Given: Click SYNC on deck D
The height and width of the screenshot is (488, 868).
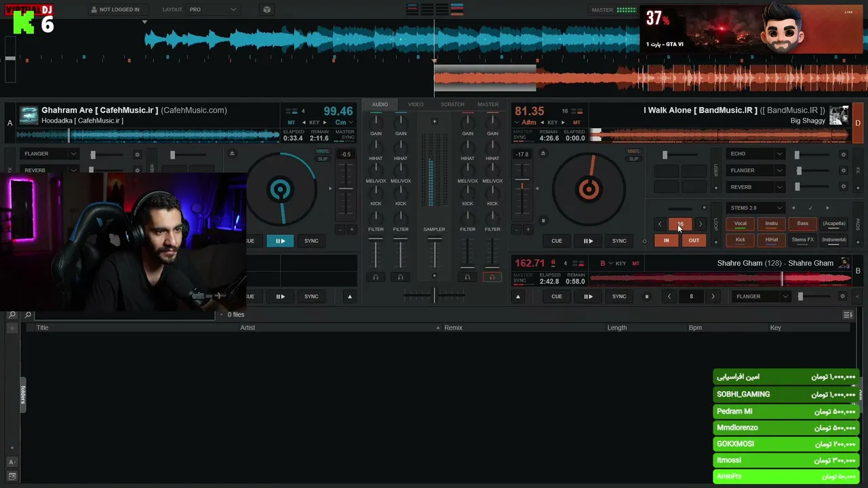Looking at the screenshot, I should click(x=619, y=241).
